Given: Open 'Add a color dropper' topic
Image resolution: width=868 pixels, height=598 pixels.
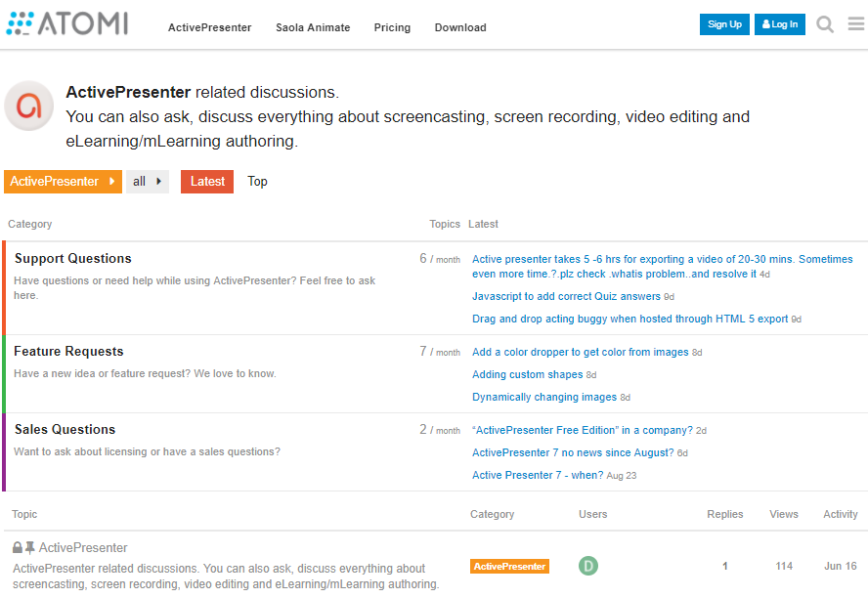Looking at the screenshot, I should tap(581, 352).
